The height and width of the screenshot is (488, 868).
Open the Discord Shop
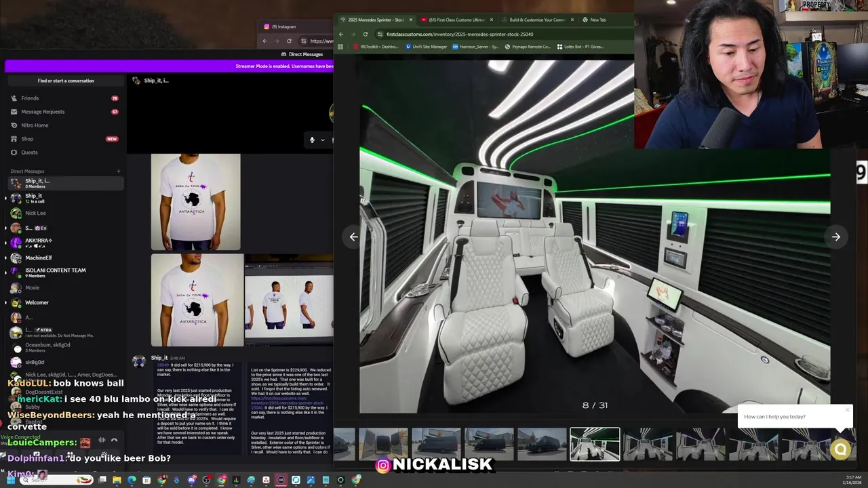tap(64, 139)
